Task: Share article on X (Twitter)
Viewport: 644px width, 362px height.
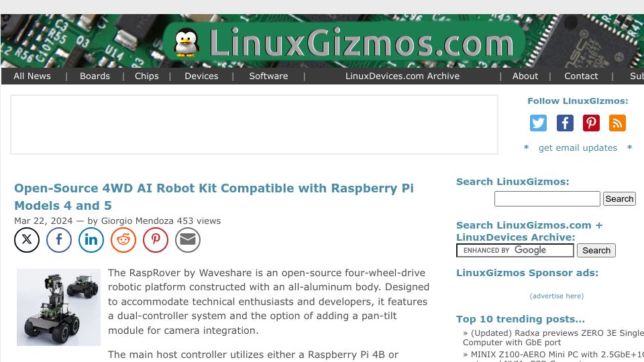Action: 27,240
